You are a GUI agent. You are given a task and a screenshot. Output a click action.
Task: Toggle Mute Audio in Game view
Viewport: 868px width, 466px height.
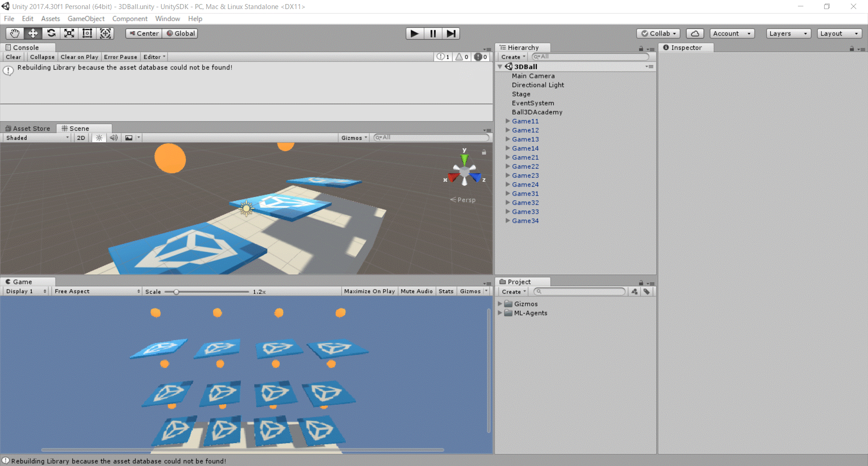(x=416, y=291)
